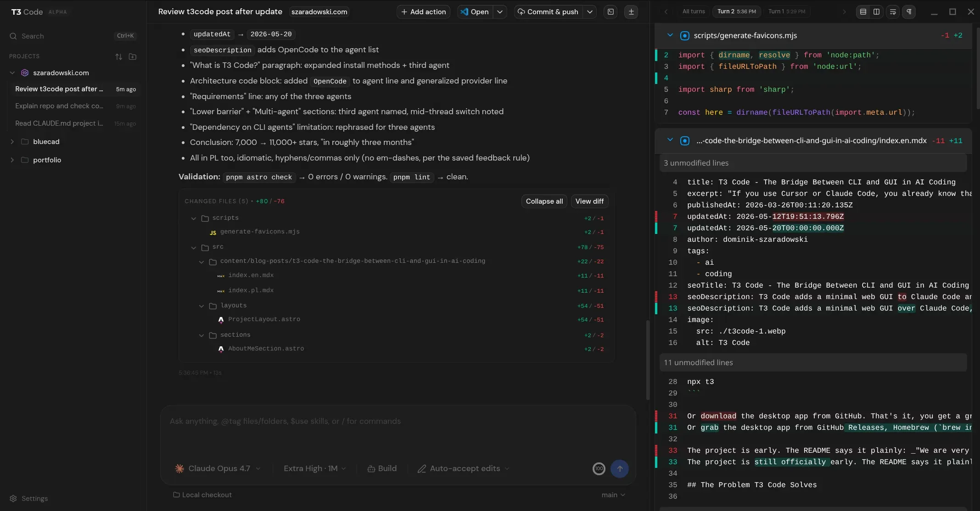Toggle the terminal panel icon

point(610,12)
